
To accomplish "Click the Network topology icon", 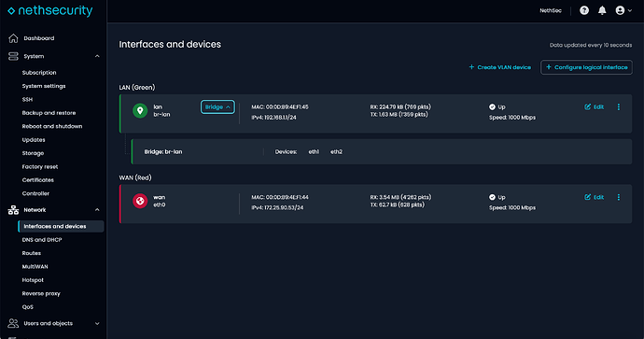I will [x=13, y=210].
